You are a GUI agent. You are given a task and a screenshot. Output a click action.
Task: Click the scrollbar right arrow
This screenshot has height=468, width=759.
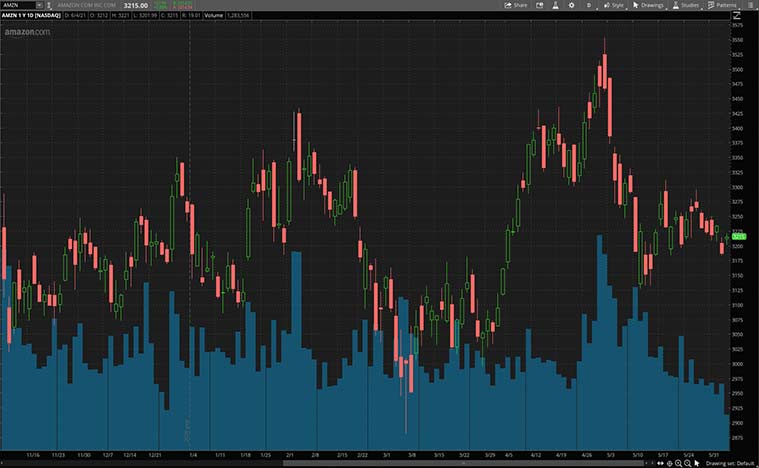click(x=653, y=463)
